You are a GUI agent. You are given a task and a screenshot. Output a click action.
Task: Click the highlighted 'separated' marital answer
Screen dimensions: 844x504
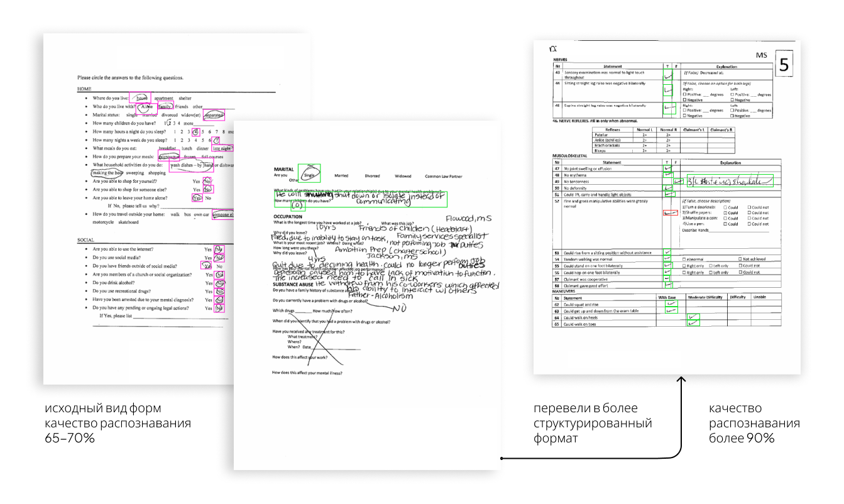click(x=214, y=115)
